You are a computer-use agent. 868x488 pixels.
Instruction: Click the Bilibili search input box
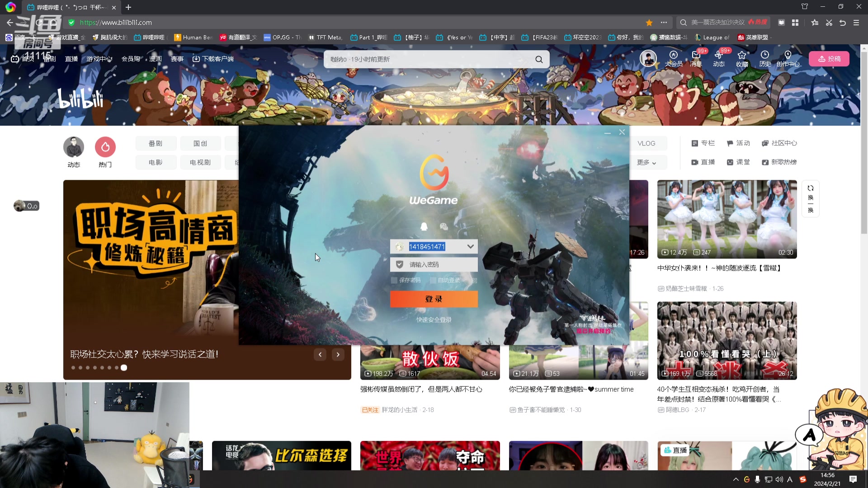[x=429, y=59]
